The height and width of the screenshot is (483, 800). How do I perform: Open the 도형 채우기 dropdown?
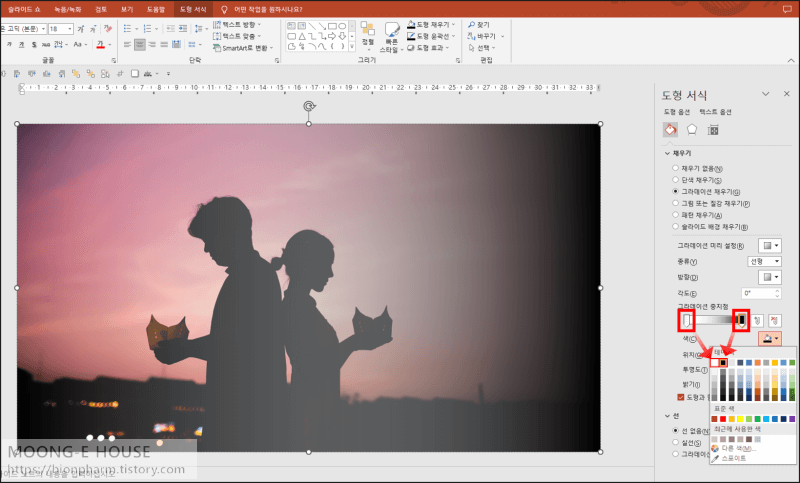(x=431, y=24)
